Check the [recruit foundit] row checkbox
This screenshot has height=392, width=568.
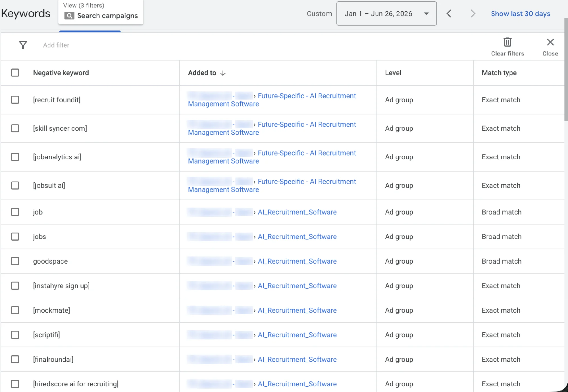click(15, 100)
